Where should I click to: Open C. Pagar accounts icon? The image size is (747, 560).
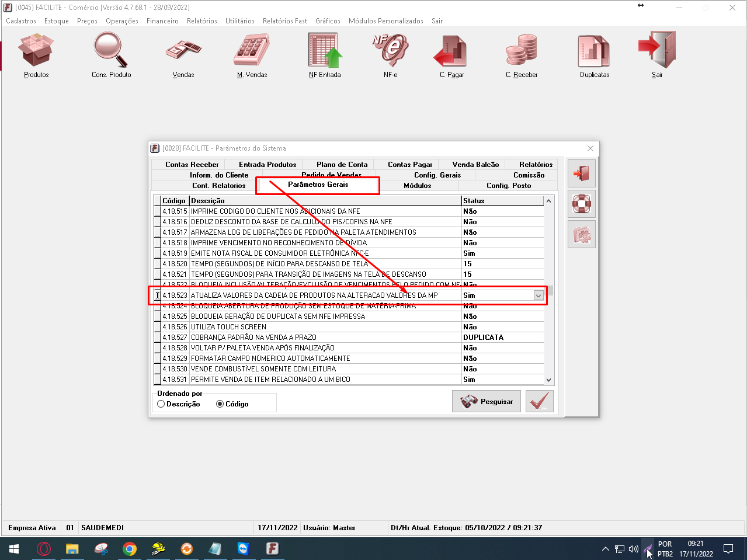(451, 50)
